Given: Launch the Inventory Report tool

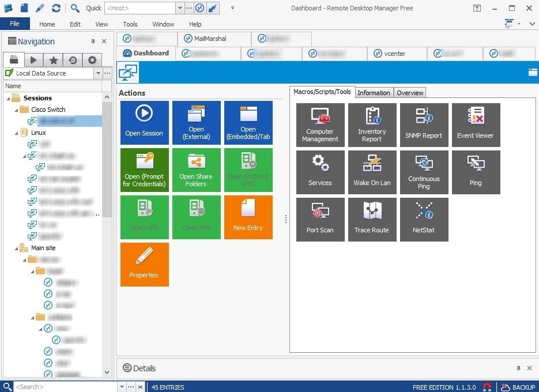Looking at the screenshot, I should click(372, 125).
